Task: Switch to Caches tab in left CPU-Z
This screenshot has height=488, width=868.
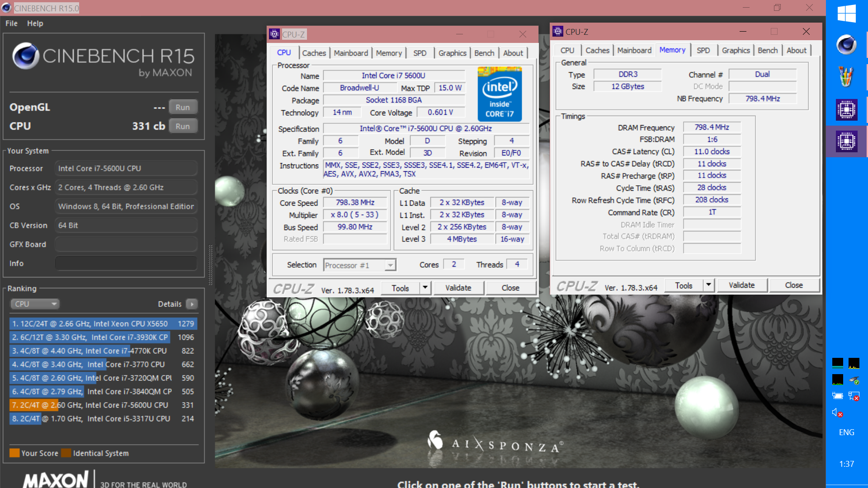Action: 314,53
